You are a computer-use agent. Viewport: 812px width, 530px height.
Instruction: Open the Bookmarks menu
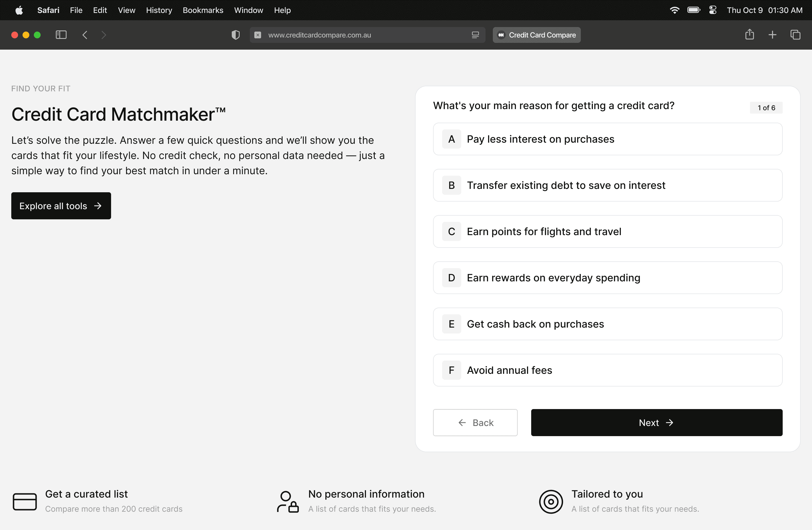tap(203, 10)
